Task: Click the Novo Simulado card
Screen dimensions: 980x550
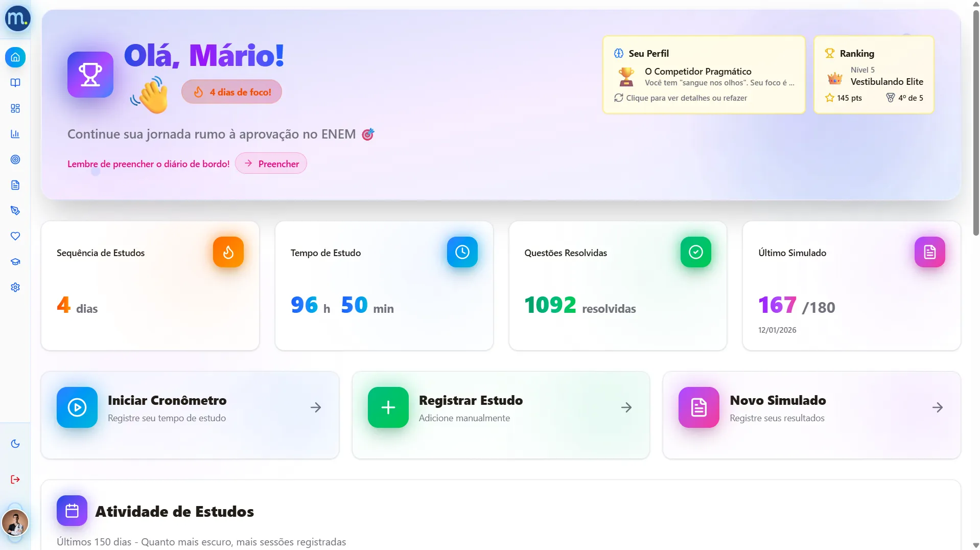Action: 812,415
